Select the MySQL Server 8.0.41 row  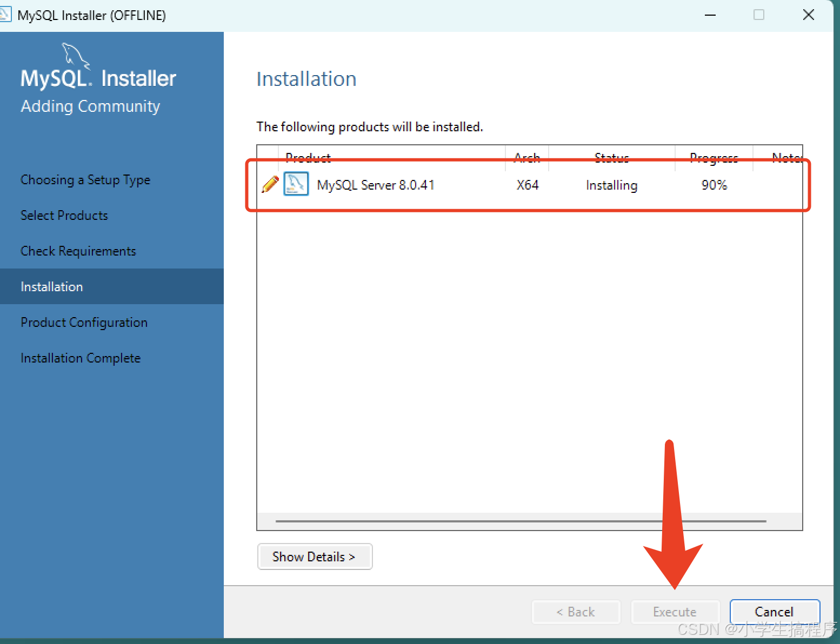(x=376, y=185)
